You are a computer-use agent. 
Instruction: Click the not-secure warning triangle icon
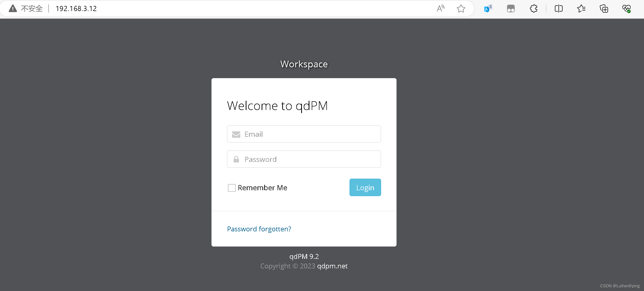[13, 8]
